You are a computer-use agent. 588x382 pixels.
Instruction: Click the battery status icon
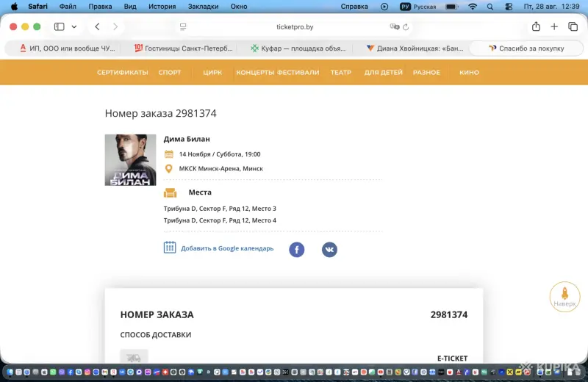point(451,7)
